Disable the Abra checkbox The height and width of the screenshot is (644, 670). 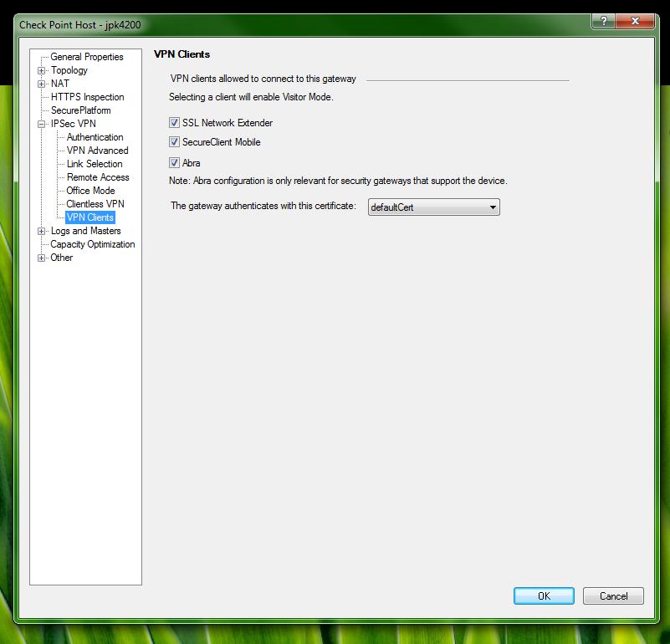(x=174, y=163)
